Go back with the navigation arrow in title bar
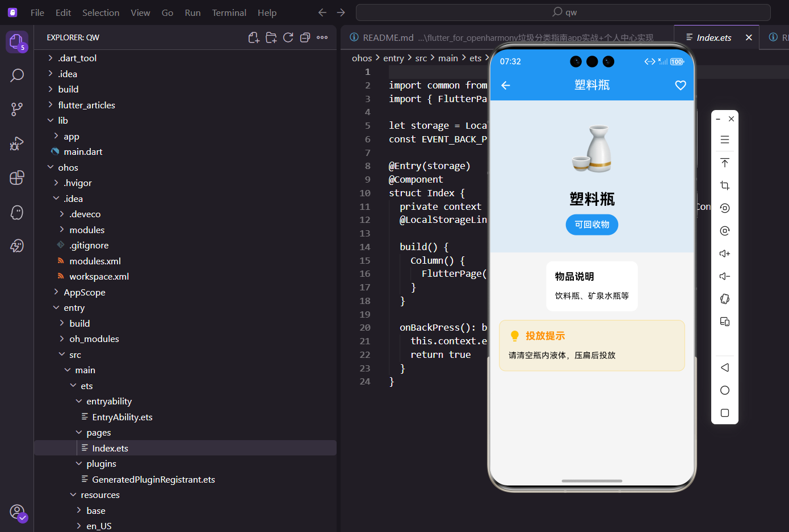Viewport: 789px width, 532px height. point(322,12)
